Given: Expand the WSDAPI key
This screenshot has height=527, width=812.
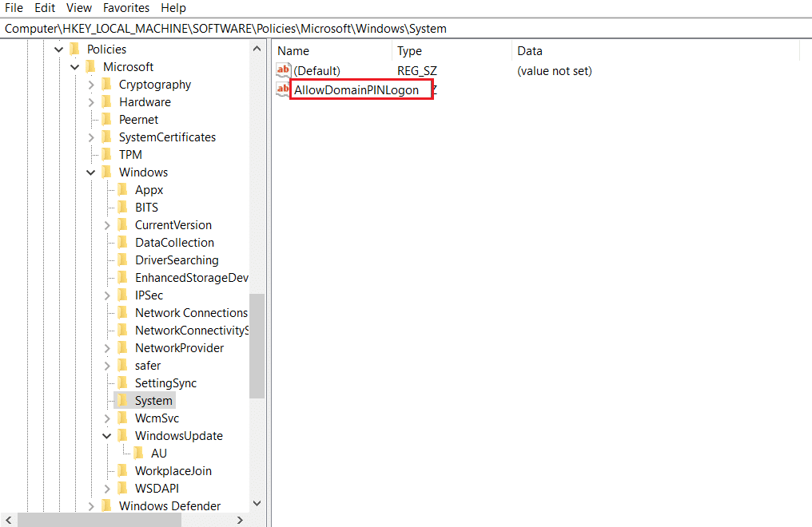Looking at the screenshot, I should tap(106, 489).
